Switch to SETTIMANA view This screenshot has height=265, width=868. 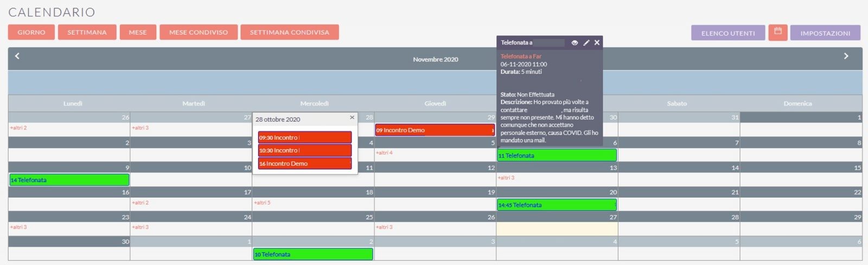click(87, 32)
